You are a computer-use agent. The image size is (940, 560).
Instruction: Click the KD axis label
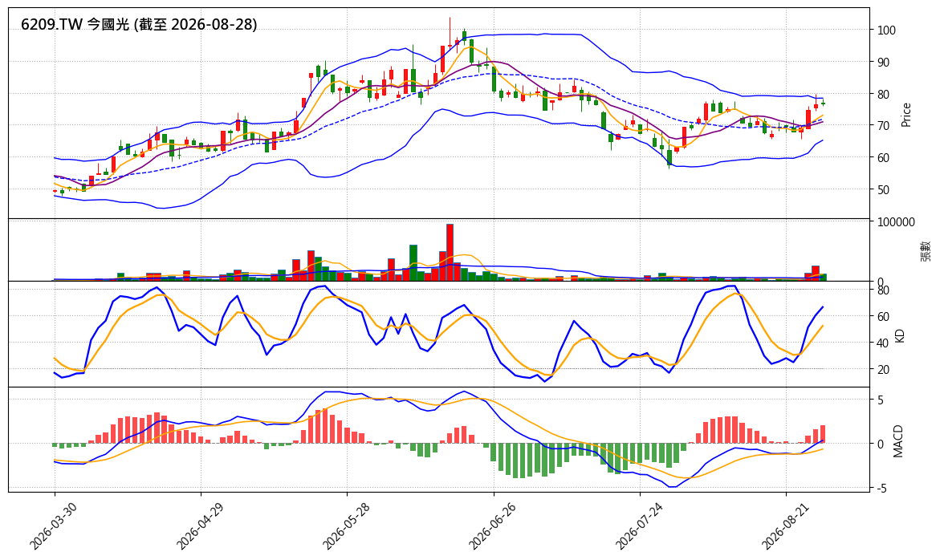(898, 335)
